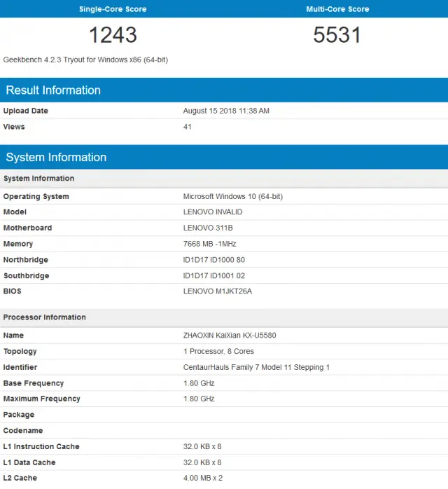Click the L2 Cache label

(20, 478)
